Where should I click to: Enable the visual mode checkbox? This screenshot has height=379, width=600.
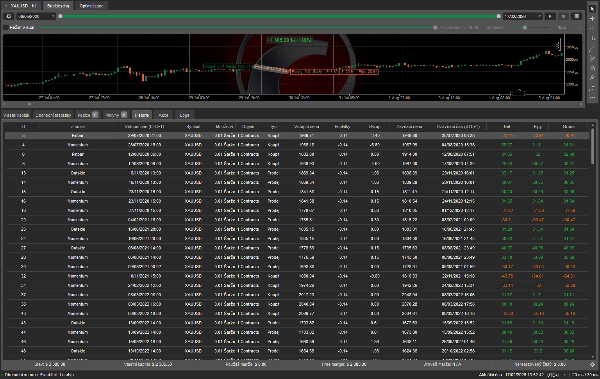[x=6, y=28]
